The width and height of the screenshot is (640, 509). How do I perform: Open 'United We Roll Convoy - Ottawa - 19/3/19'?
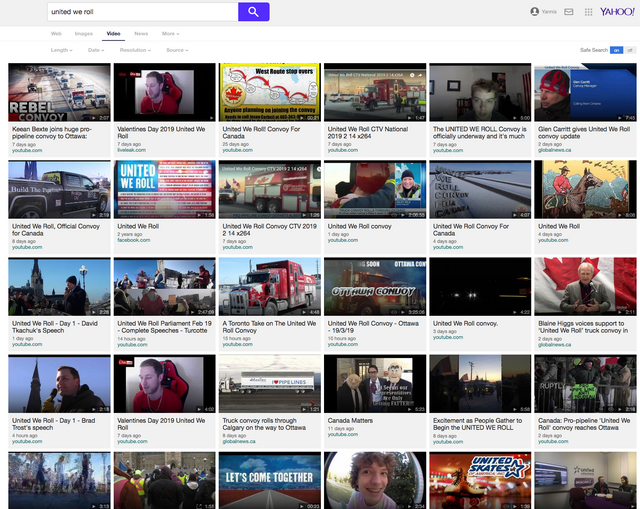point(373,327)
